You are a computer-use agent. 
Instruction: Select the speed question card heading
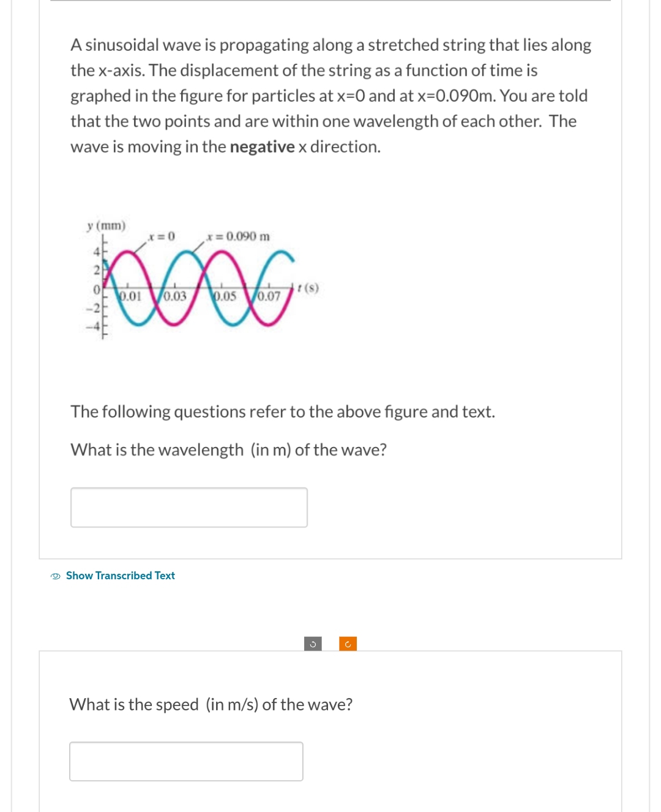[211, 704]
